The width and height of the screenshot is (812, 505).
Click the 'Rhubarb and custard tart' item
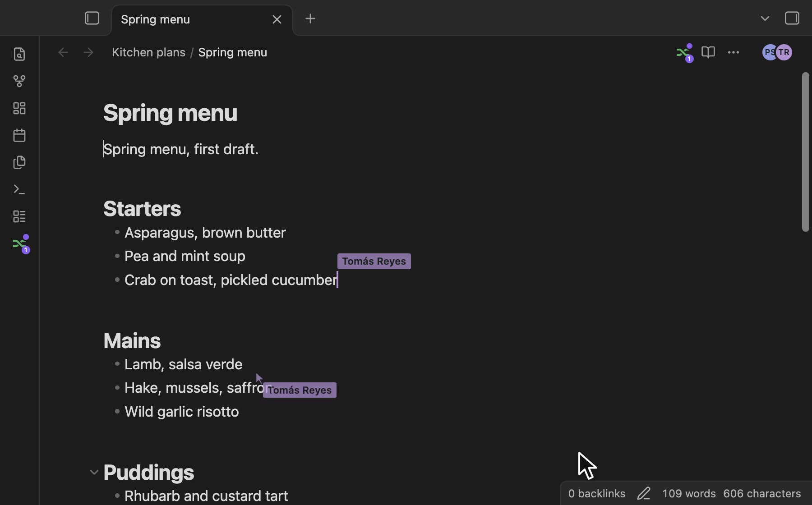[x=206, y=496]
